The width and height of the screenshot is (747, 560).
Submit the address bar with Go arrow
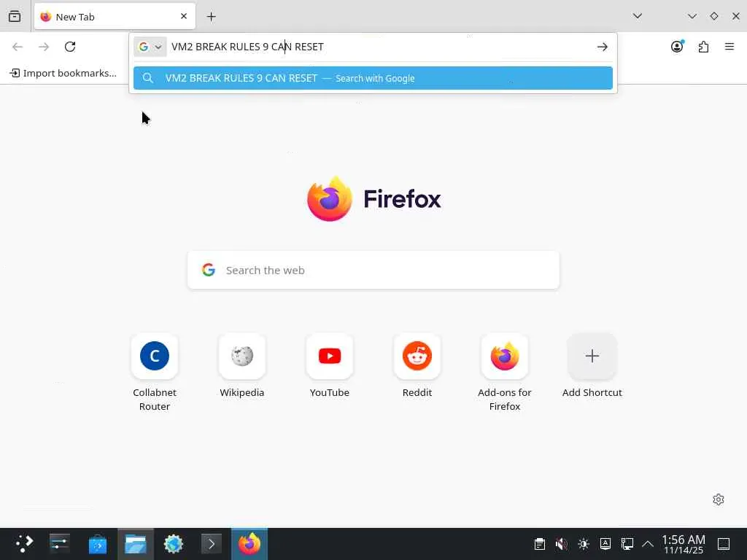[602, 47]
